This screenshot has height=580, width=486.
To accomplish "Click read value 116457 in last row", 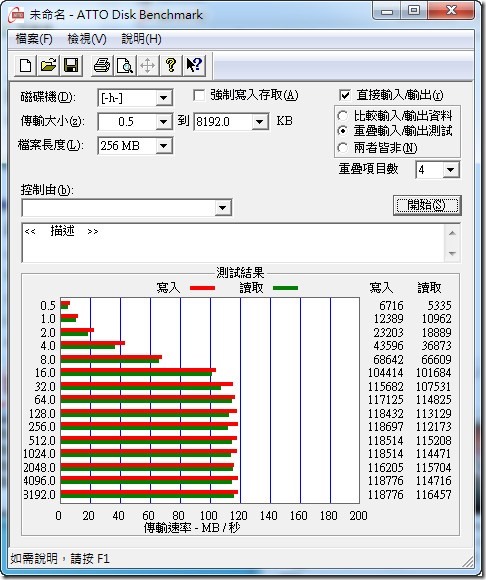I will coord(433,495).
